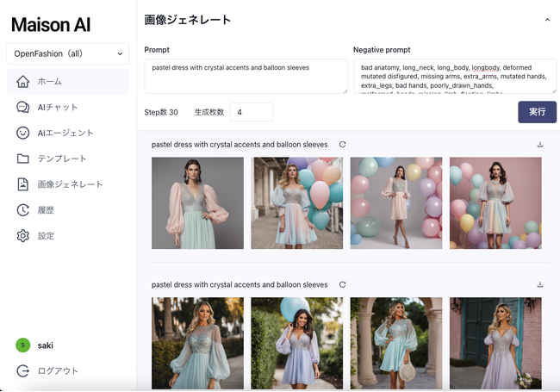Click the template folder icon

click(x=22, y=159)
